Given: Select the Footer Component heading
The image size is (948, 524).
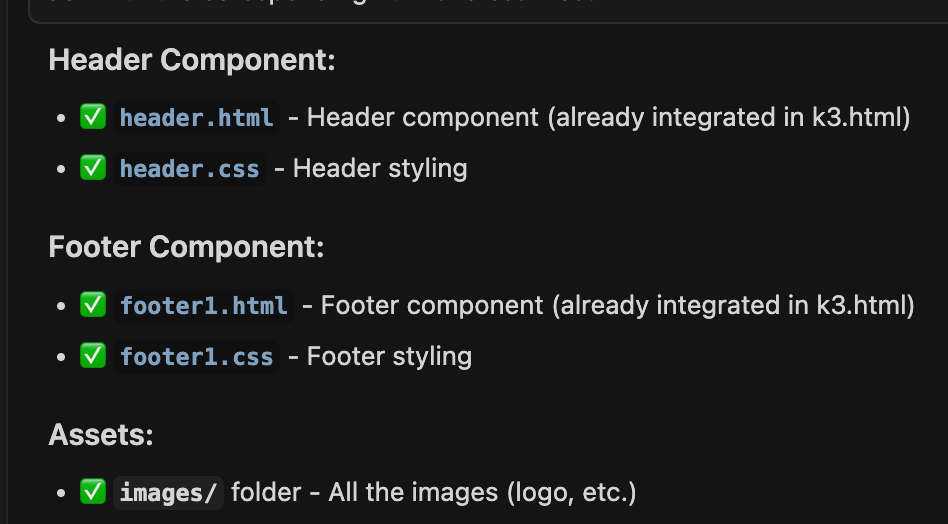Looking at the screenshot, I should tap(186, 247).
